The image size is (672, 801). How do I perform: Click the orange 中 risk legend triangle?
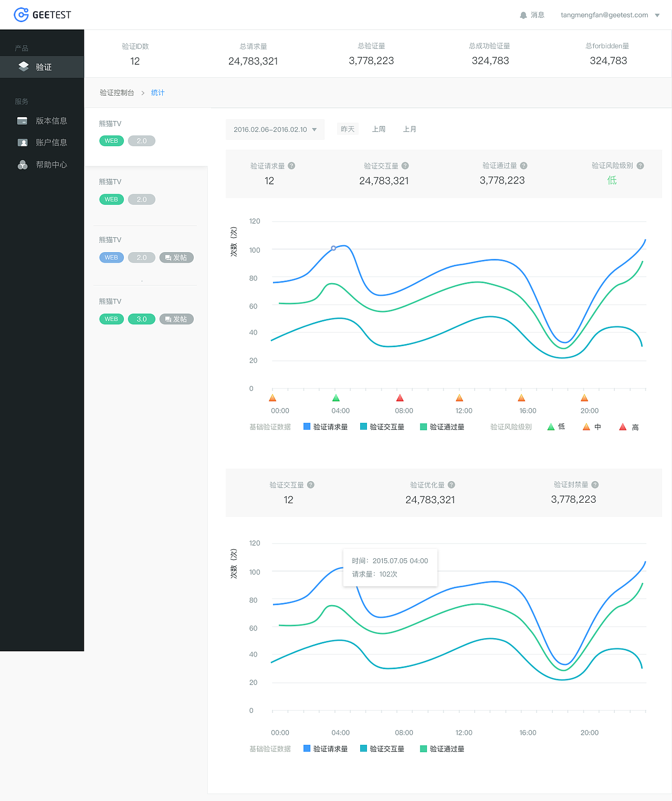pos(586,426)
